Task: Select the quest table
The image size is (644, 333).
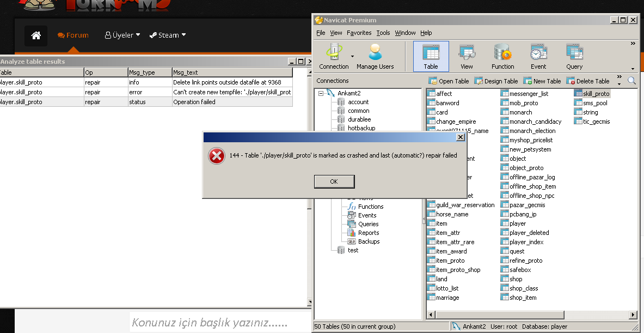Action: coord(512,251)
